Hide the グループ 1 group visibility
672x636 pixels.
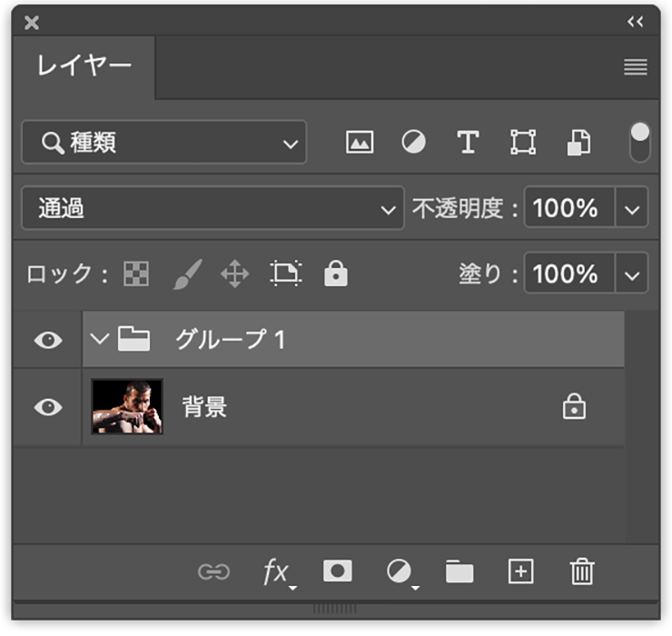48,340
